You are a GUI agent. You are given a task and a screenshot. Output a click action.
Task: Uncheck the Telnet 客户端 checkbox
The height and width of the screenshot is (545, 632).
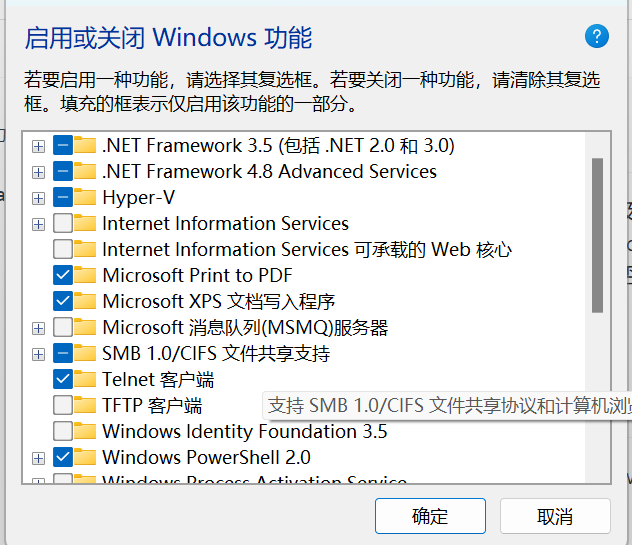pos(62,379)
